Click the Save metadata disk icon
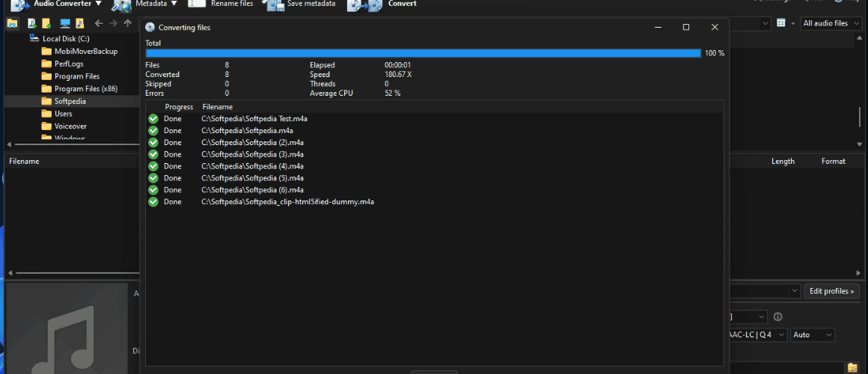This screenshot has height=374, width=868. 273,4
